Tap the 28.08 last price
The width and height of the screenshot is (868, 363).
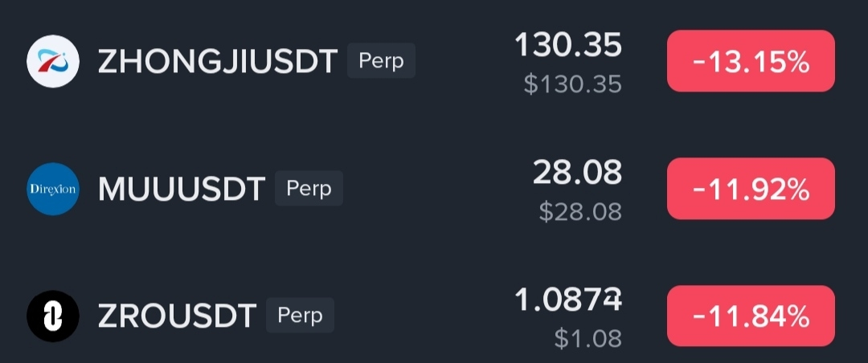pos(577,173)
